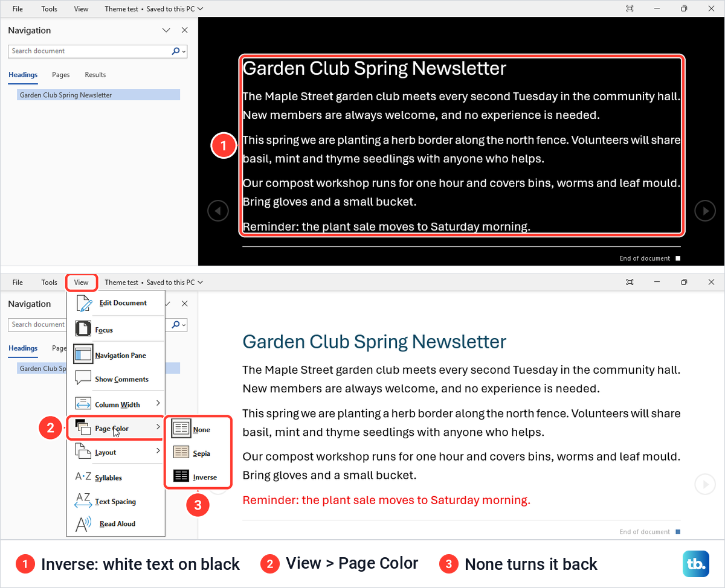Open View menu in the black-page window
Viewport: 725px width, 588px height.
81,9
